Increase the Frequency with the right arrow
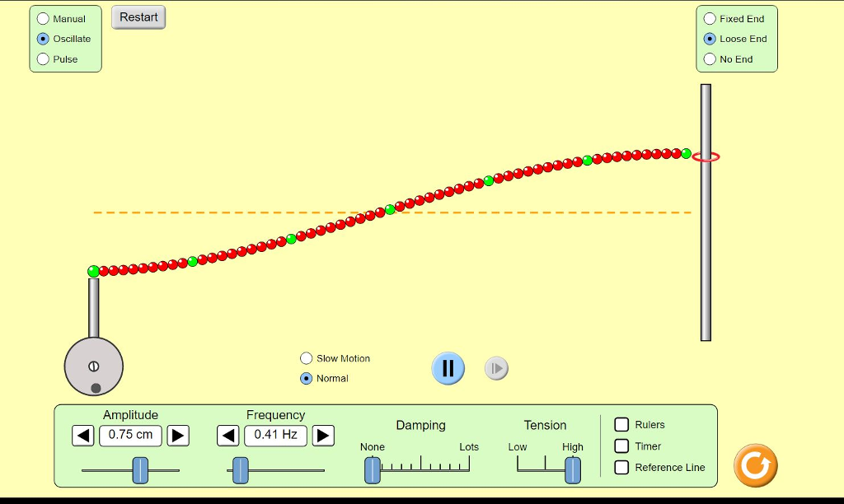Screen dimensions: 844x504 323,436
